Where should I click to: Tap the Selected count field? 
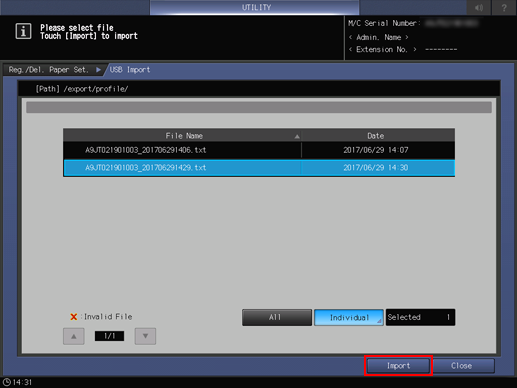(420, 317)
